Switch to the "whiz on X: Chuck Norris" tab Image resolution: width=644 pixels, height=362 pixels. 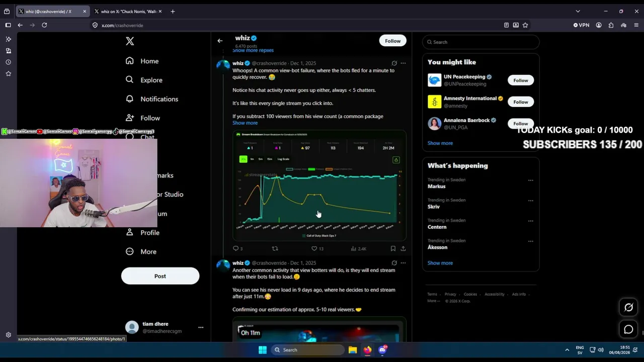pyautogui.click(x=128, y=11)
